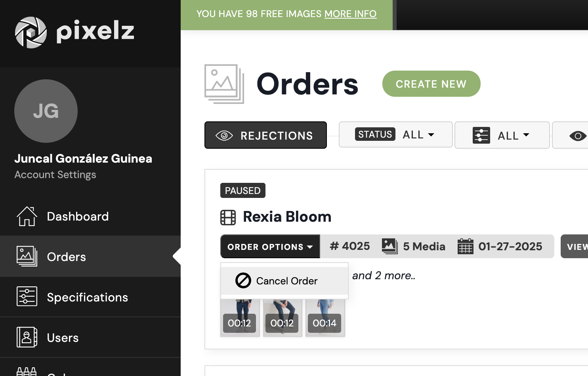Image resolution: width=588 pixels, height=376 pixels.
Task: Click the Pixelz logo icon
Action: coord(31,32)
